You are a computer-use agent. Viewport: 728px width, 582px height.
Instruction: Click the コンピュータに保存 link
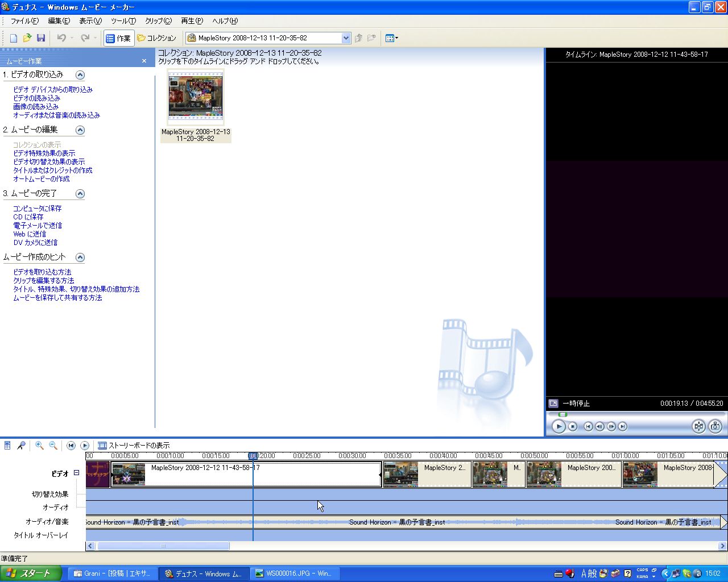tap(38, 209)
